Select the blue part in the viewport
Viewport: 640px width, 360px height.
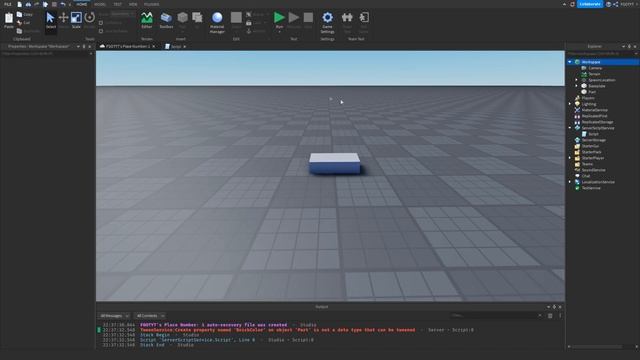[335, 164]
